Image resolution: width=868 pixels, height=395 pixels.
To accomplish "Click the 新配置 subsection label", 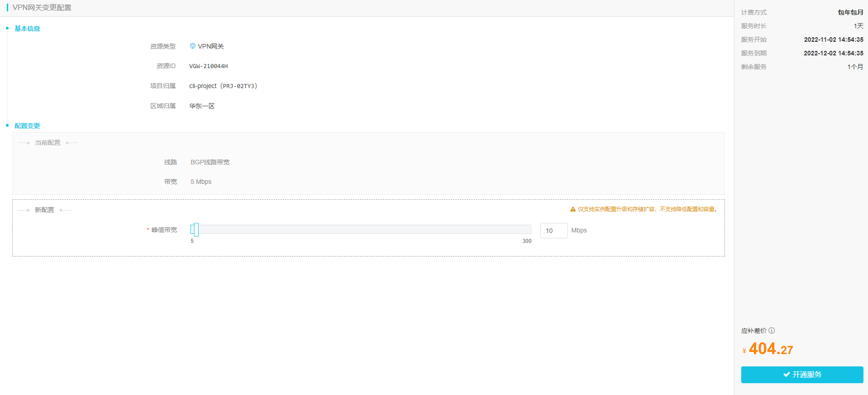I will (x=45, y=210).
